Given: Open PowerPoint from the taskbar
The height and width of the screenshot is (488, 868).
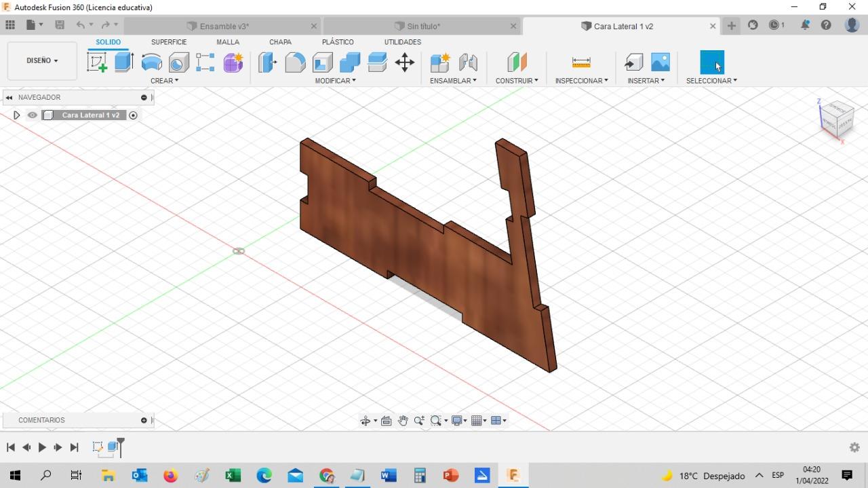Looking at the screenshot, I should [x=450, y=475].
